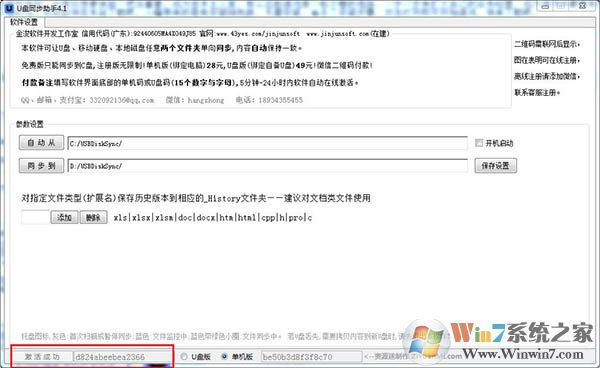Focus the D:/USBDiskSync/ destination path field
The image size is (600, 368).
[267, 166]
